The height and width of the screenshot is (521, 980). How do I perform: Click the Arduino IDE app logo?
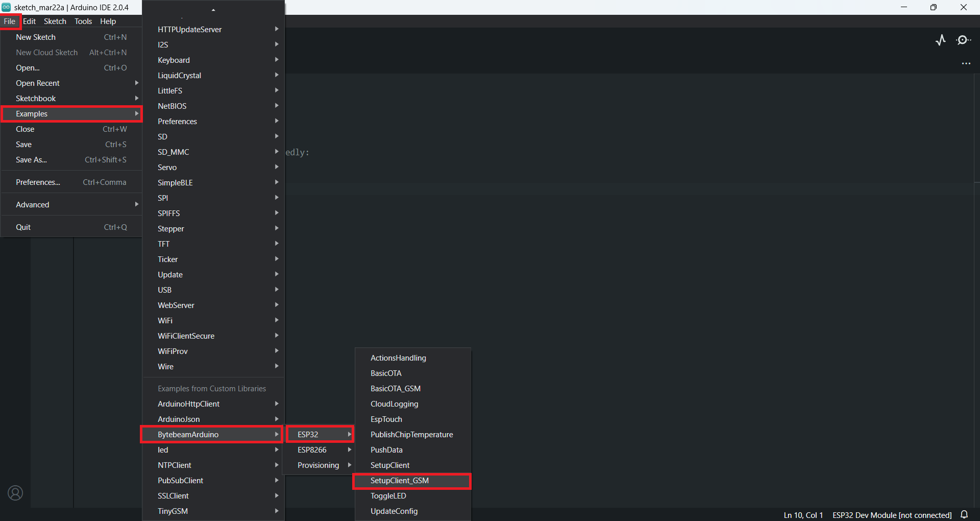click(6, 7)
